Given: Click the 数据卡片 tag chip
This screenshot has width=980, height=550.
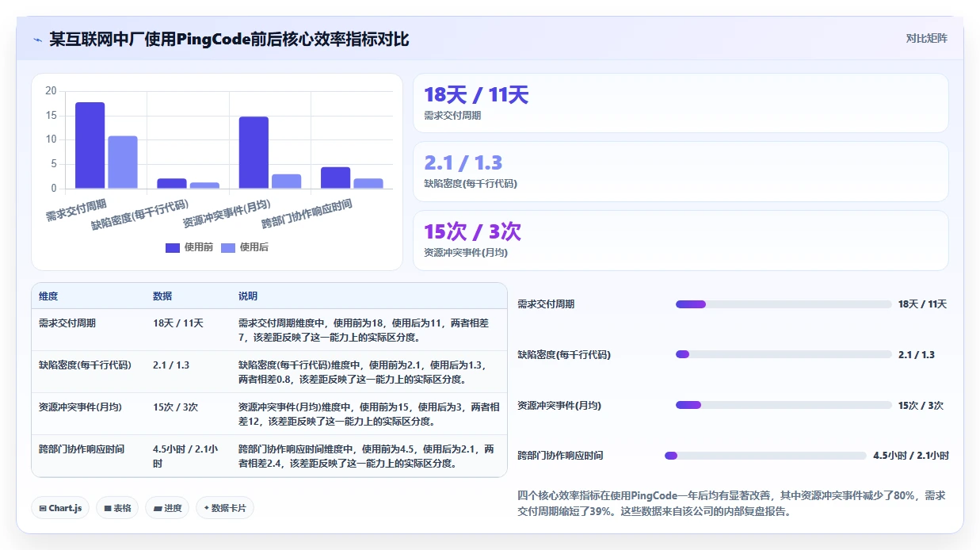Looking at the screenshot, I should [x=225, y=508].
